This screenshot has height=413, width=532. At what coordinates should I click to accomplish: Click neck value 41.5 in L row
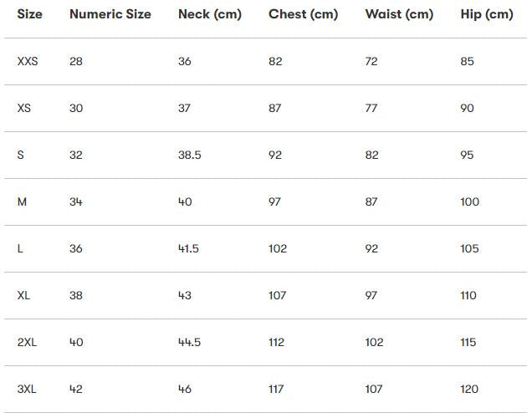click(x=188, y=248)
